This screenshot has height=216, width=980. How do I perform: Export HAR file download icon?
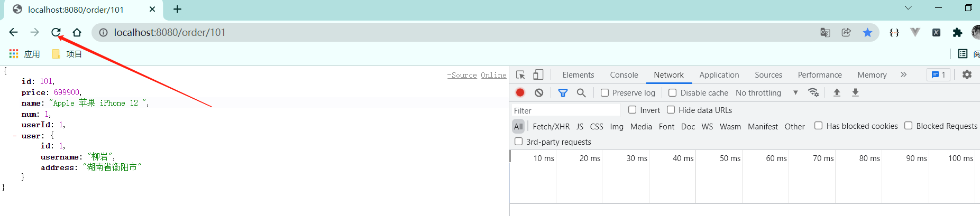(x=855, y=92)
